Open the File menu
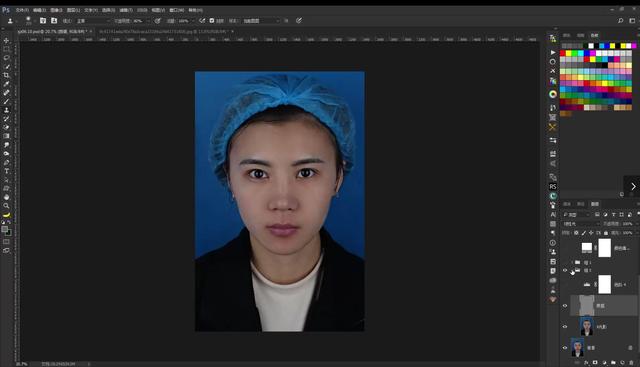 (22, 10)
